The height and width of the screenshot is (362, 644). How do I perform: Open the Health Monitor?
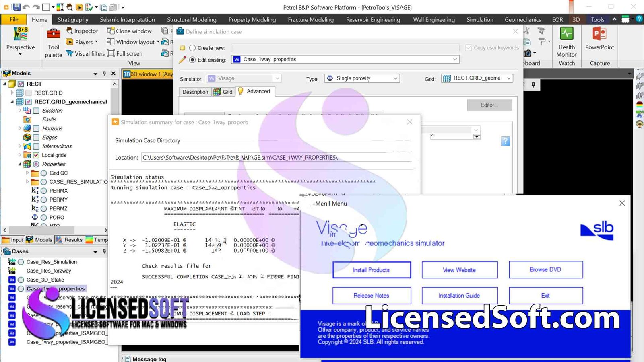[567, 42]
